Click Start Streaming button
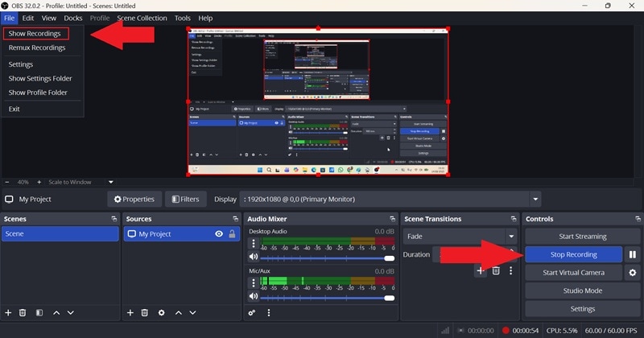 (x=582, y=236)
